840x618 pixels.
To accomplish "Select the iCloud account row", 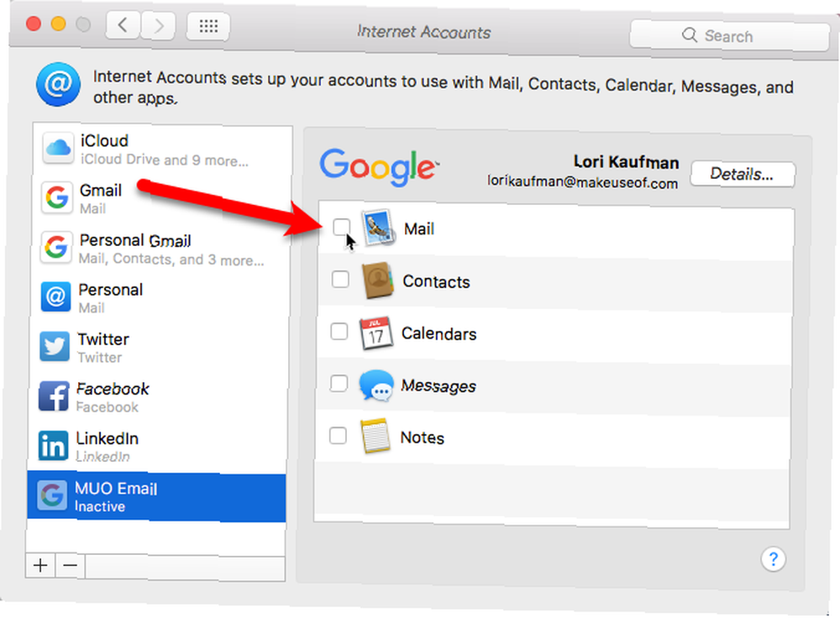I will [x=162, y=149].
